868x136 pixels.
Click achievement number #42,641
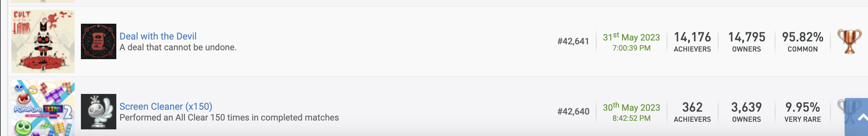pyautogui.click(x=573, y=41)
